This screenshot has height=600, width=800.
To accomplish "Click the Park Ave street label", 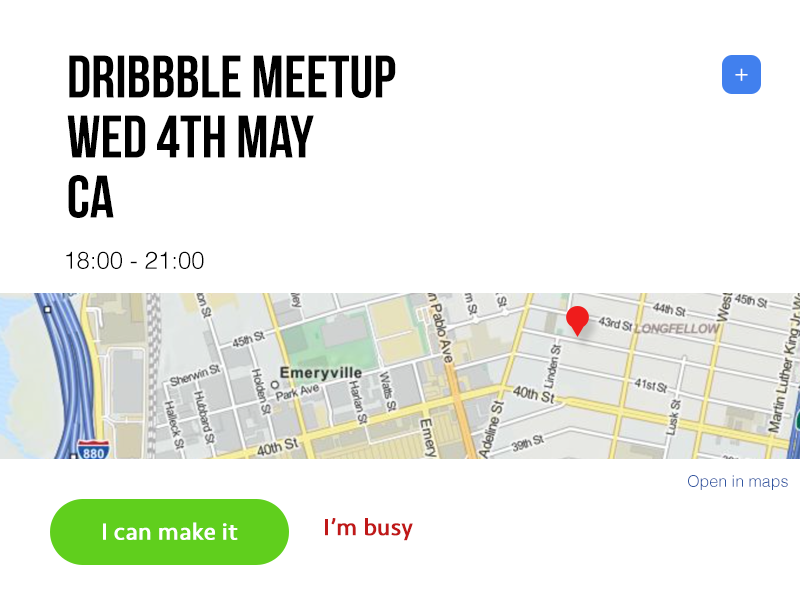I will click(297, 392).
